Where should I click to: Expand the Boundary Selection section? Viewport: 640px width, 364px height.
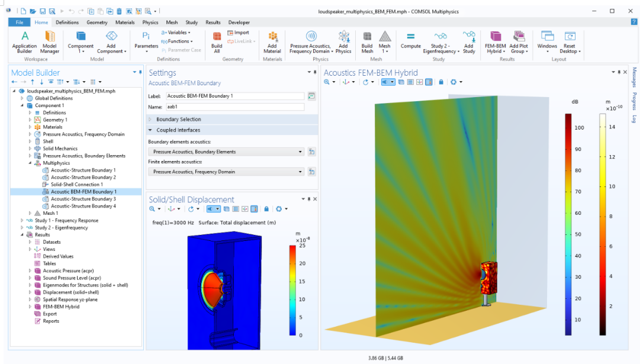[x=150, y=119]
